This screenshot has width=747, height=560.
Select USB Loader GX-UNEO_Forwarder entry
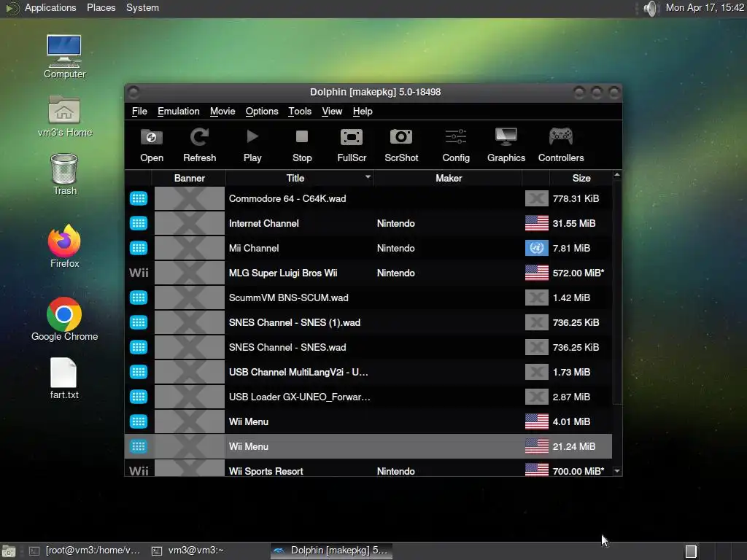pyautogui.click(x=368, y=397)
